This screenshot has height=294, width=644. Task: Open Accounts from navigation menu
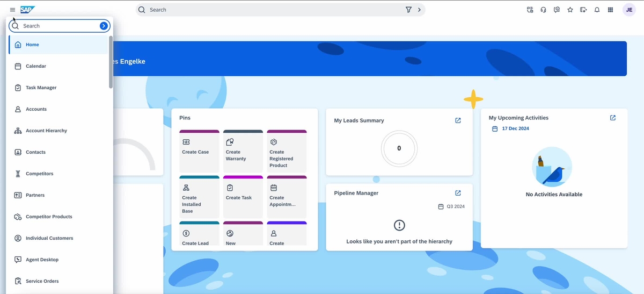(x=58, y=109)
